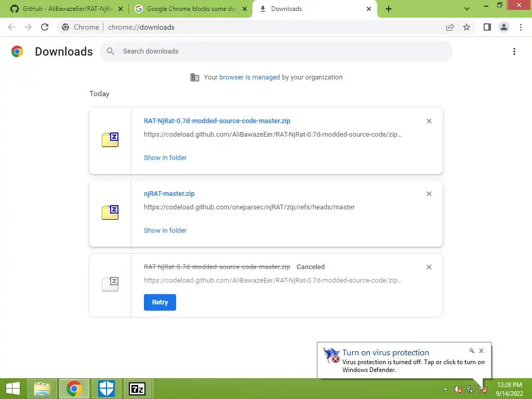This screenshot has width=532, height=399.
Task: Open the browser is managed link
Action: (249, 77)
